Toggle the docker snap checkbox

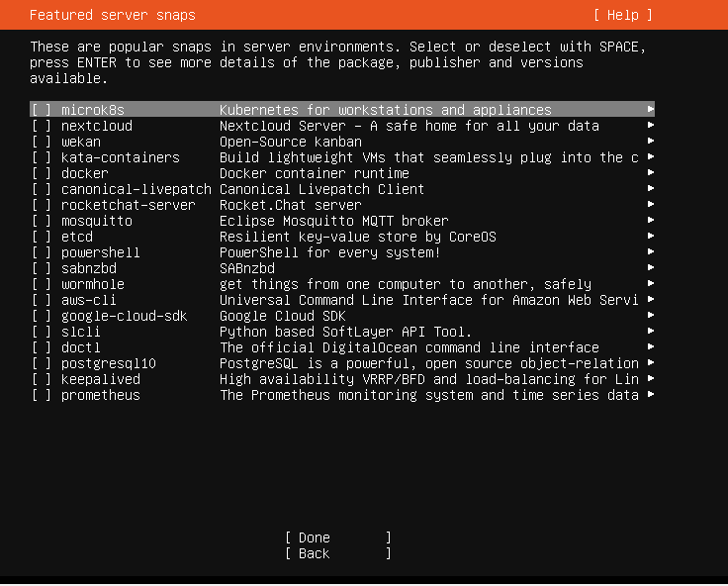[x=42, y=173]
